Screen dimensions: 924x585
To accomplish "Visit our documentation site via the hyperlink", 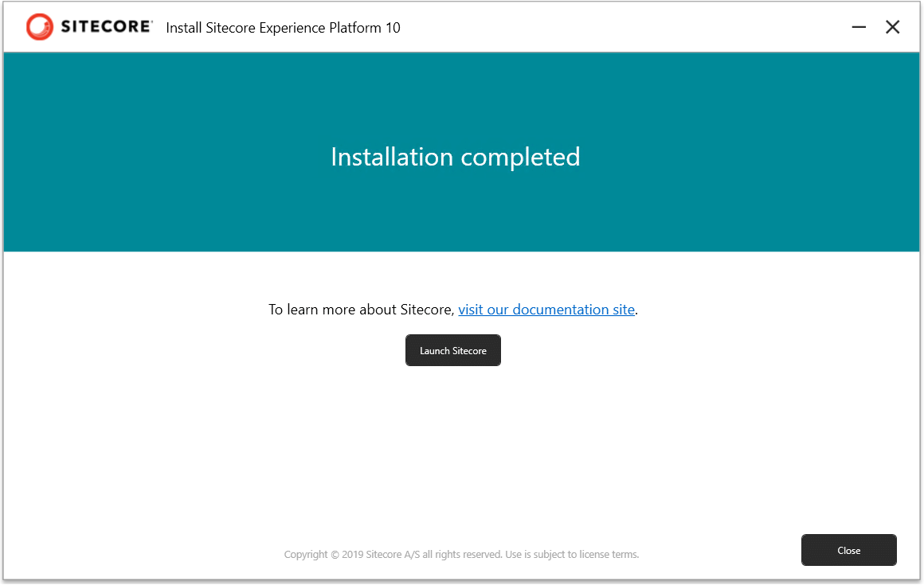I will point(546,310).
